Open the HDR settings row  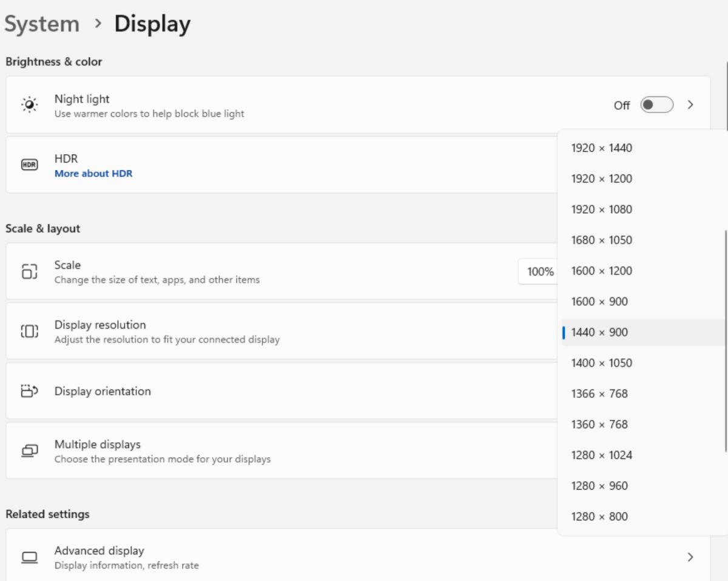click(281, 165)
